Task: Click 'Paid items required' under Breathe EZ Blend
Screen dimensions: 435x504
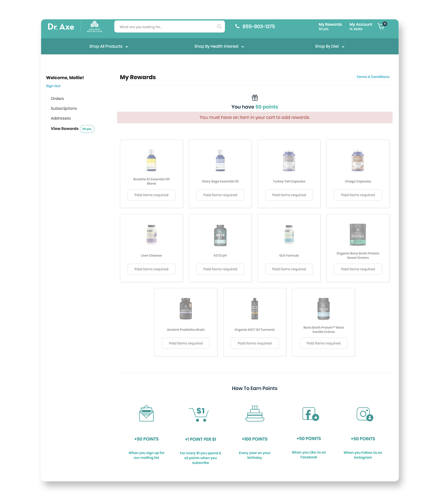Action: tap(151, 195)
